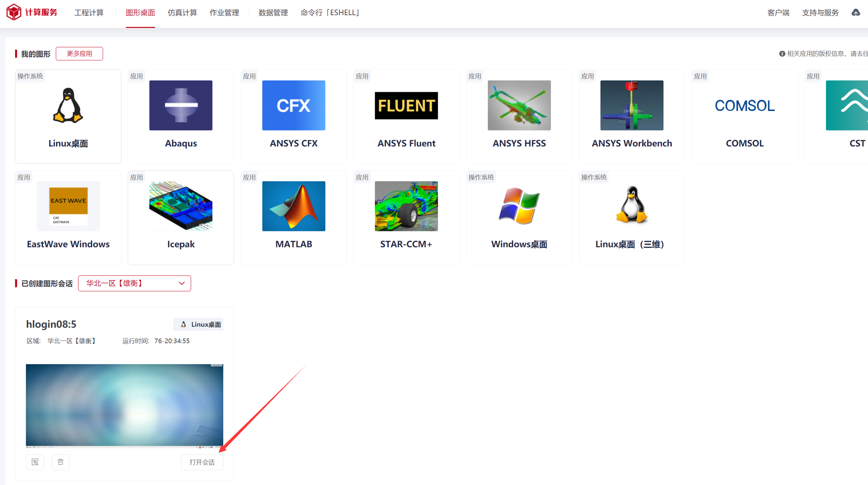Open the 客户端 link
The height and width of the screenshot is (485, 868).
tap(778, 13)
